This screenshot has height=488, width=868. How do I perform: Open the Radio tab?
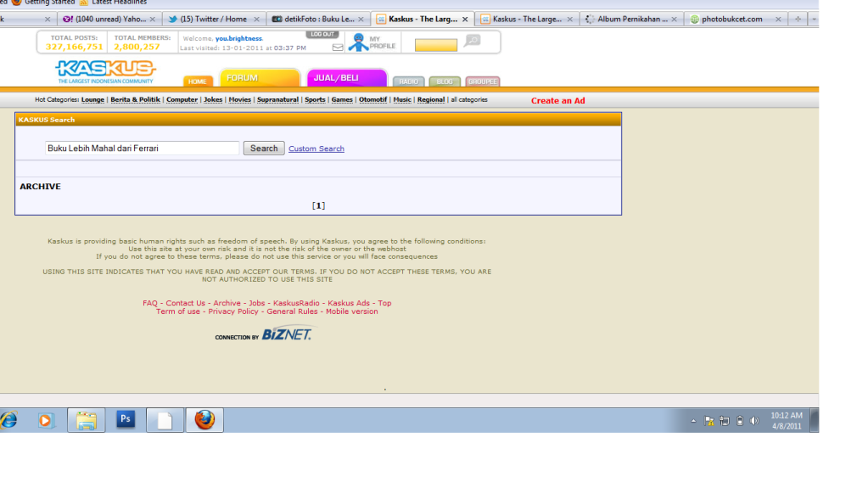point(408,81)
